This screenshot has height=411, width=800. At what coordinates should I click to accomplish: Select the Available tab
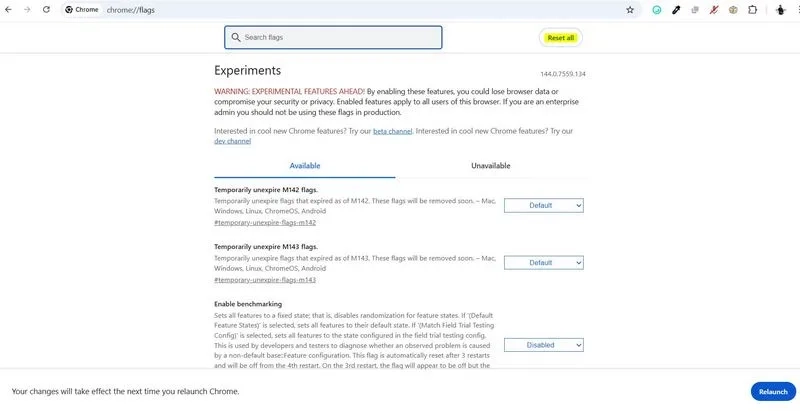(305, 166)
